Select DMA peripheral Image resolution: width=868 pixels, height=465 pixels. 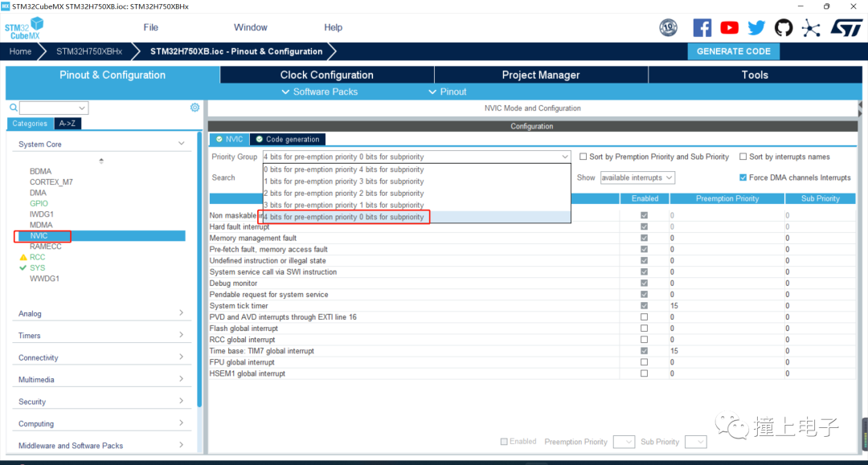point(39,193)
